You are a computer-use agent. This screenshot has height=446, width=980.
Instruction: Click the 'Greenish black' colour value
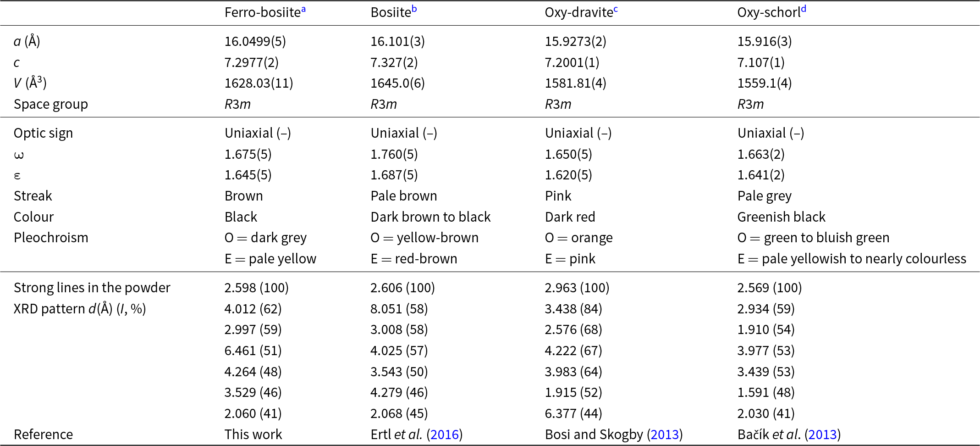tap(781, 217)
